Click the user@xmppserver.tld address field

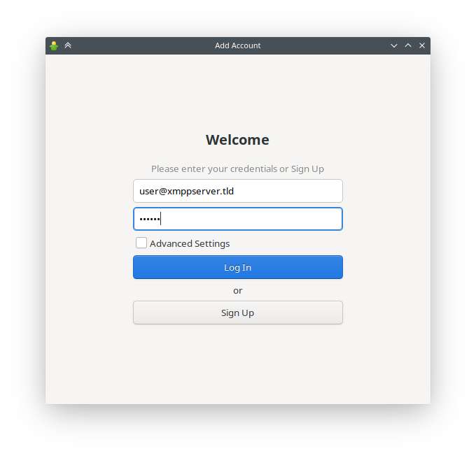[238, 191]
